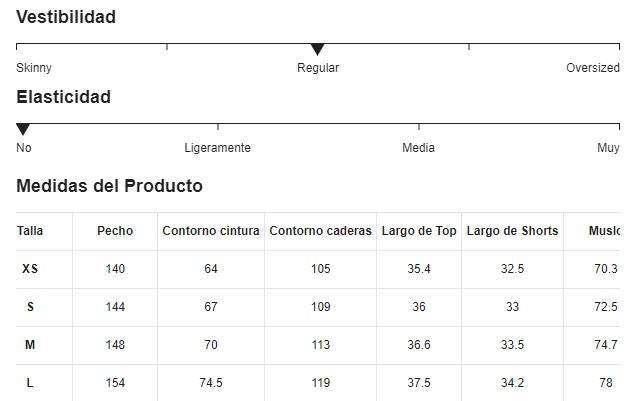
Task: Click the Elasticidad slider triangle marker
Action: 23,129
